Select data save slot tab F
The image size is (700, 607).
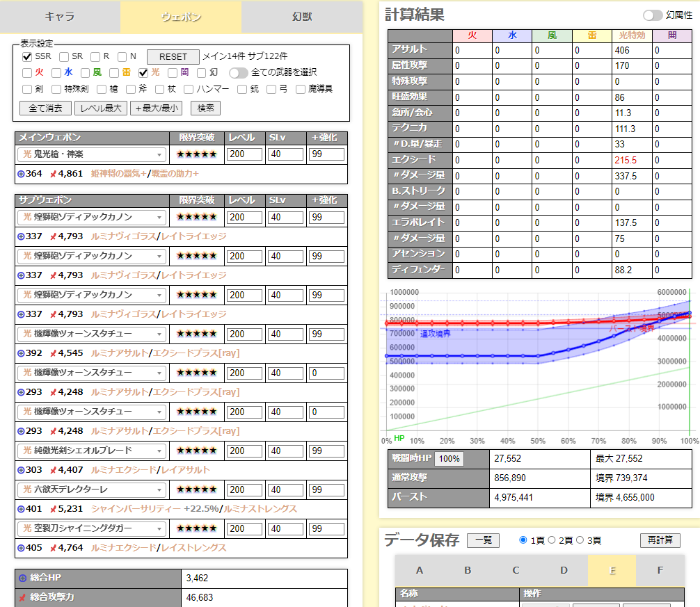(659, 570)
